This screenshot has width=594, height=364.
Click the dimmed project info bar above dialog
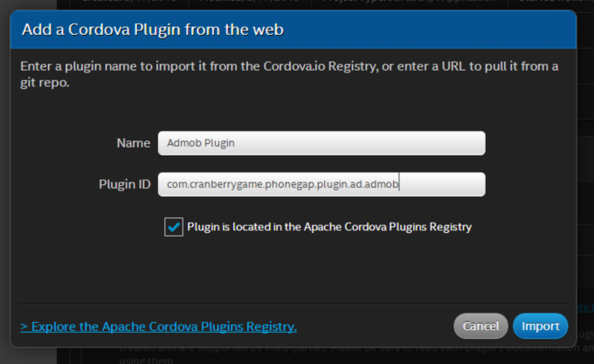coord(326,3)
